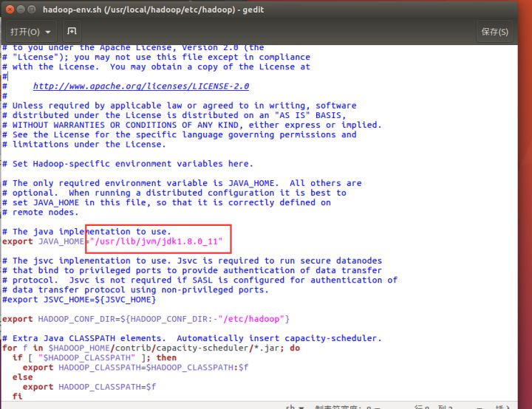
Task: Minimize the gedit window
Action: click(21, 9)
